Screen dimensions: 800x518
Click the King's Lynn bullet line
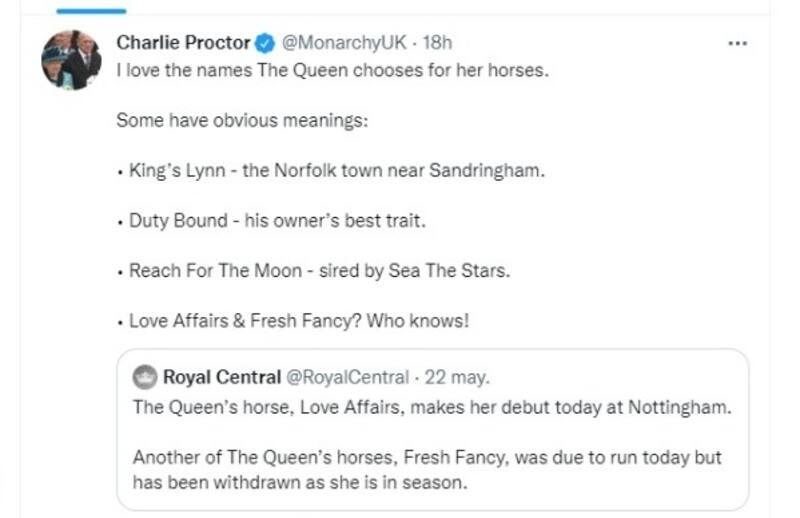pyautogui.click(x=335, y=171)
